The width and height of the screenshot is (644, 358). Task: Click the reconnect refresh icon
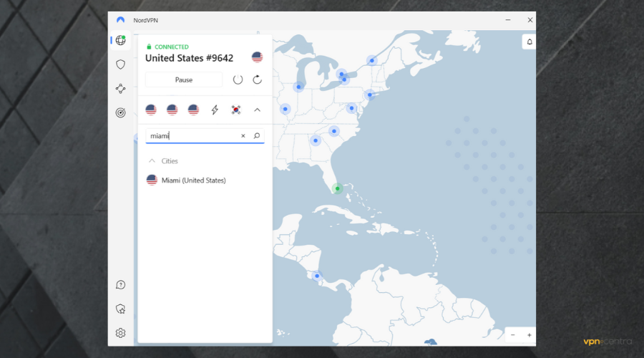(x=257, y=79)
